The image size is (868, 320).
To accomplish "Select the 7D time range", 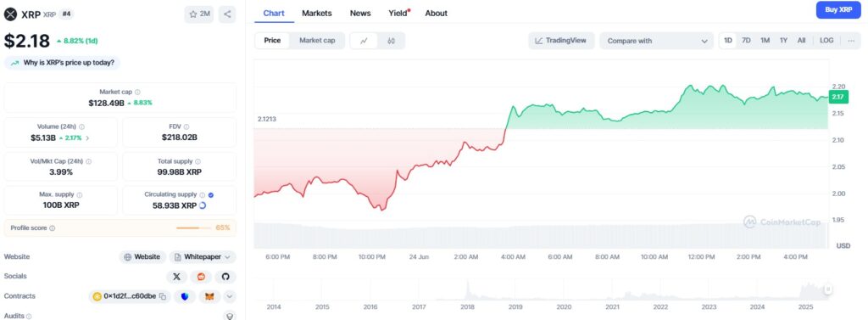I will coord(746,41).
